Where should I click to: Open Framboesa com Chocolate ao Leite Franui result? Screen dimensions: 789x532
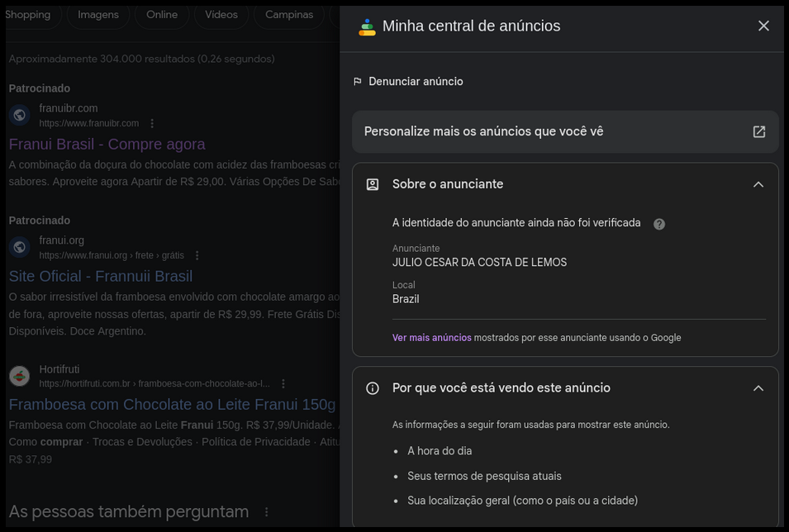(172, 405)
